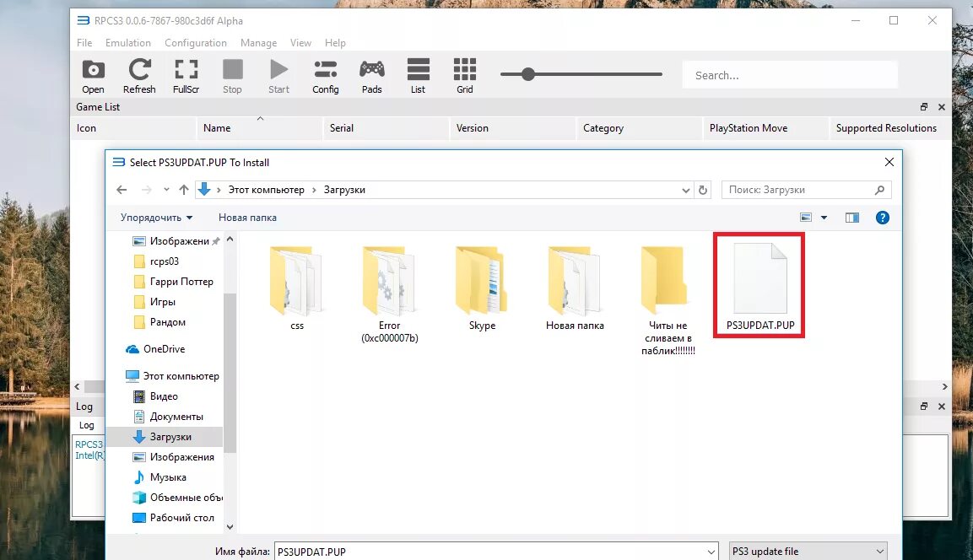
Task: Open the View menu
Action: [x=300, y=43]
